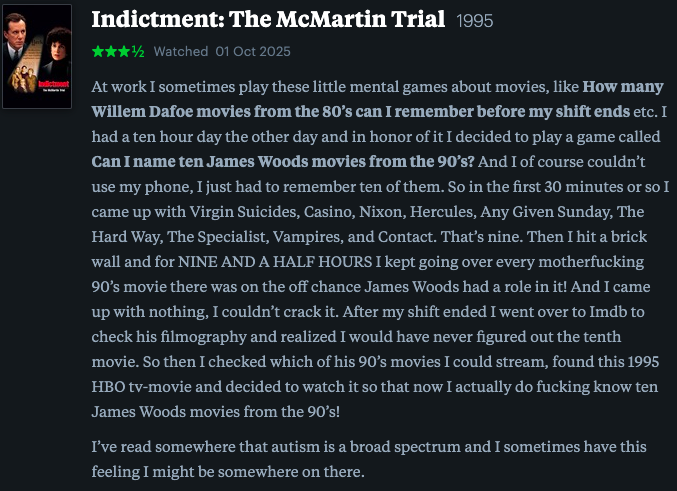This screenshot has width=677, height=491.
Task: Click bold text about Willem Dafoe movies
Action: [x=360, y=109]
